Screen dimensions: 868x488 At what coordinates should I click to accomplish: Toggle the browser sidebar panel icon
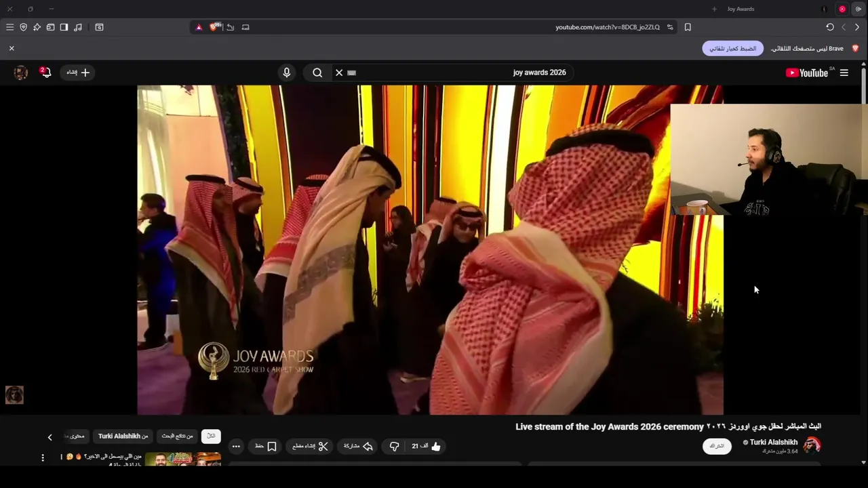click(x=64, y=27)
